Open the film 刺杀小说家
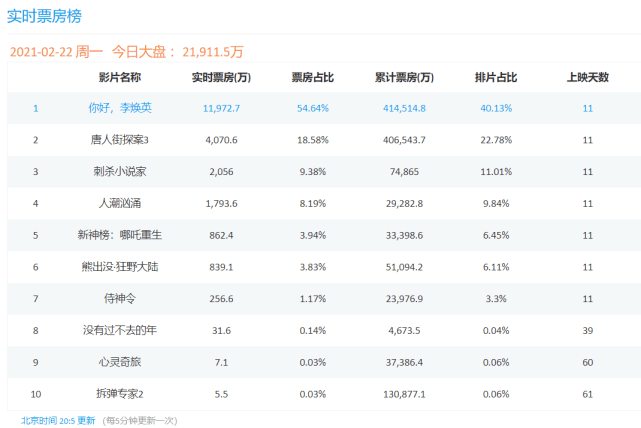Viewport: 641px width, 428px height. pyautogui.click(x=120, y=172)
